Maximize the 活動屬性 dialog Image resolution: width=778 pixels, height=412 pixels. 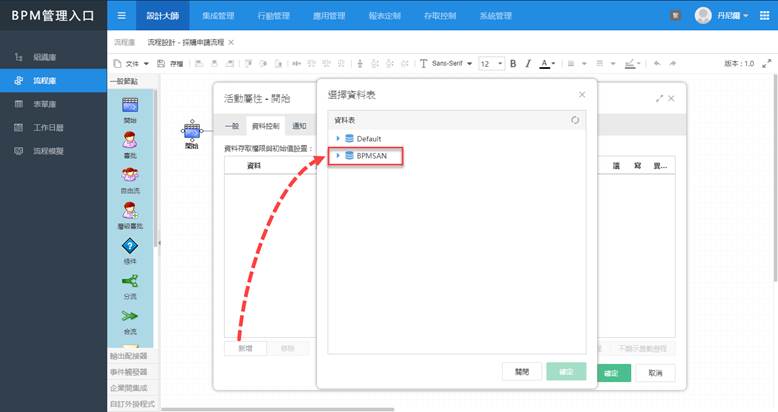point(659,99)
